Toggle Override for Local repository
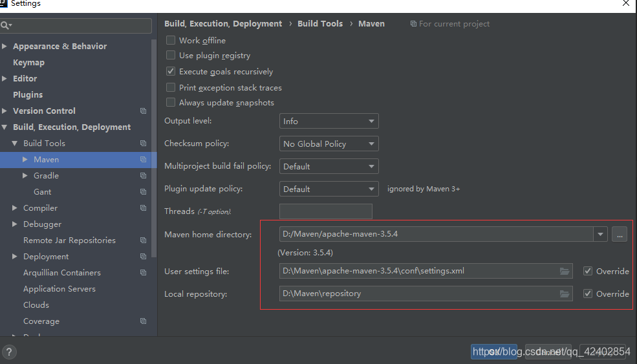The width and height of the screenshot is (637, 364). pos(587,294)
